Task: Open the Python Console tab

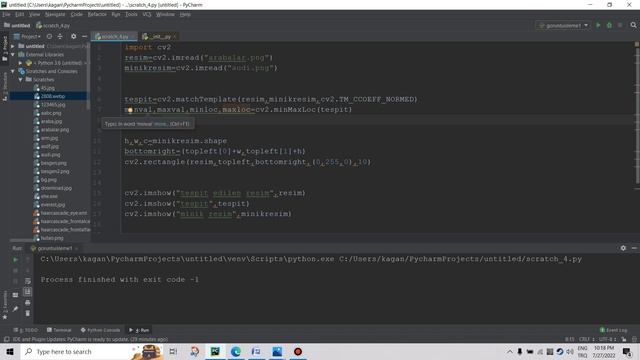Action: [100, 330]
